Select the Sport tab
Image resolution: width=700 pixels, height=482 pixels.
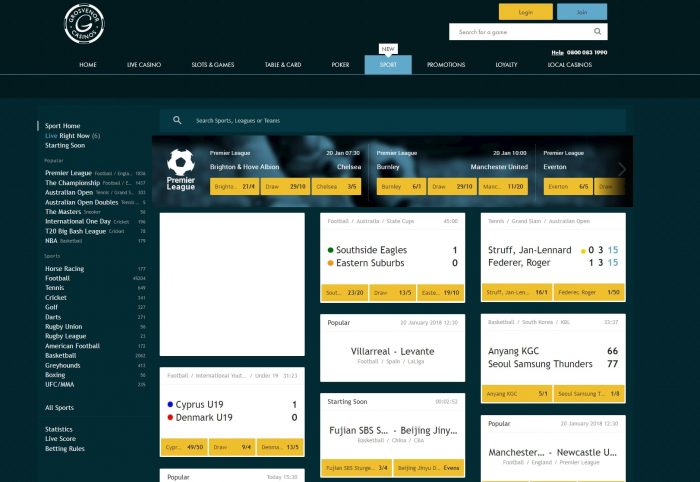388,65
